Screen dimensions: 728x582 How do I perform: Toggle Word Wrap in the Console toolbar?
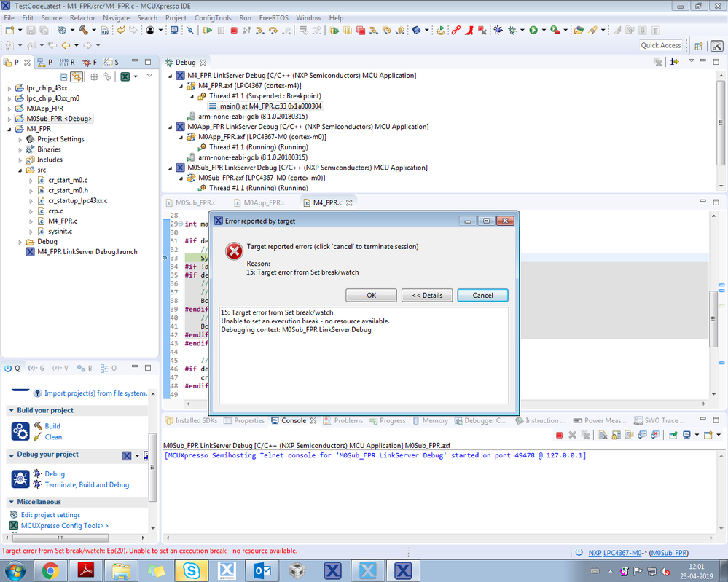(x=629, y=435)
